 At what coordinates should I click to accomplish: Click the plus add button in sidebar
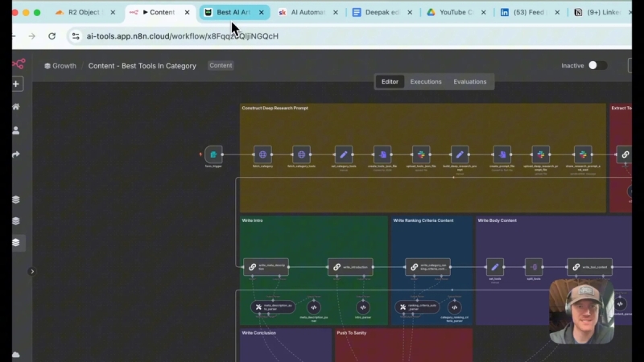(x=16, y=84)
